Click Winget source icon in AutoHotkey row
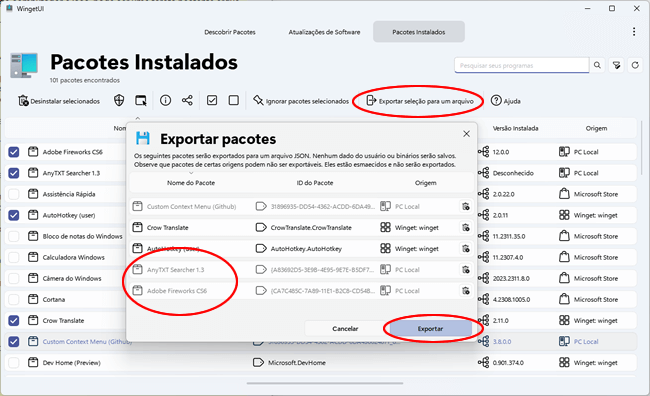The image size is (650, 396). [564, 215]
